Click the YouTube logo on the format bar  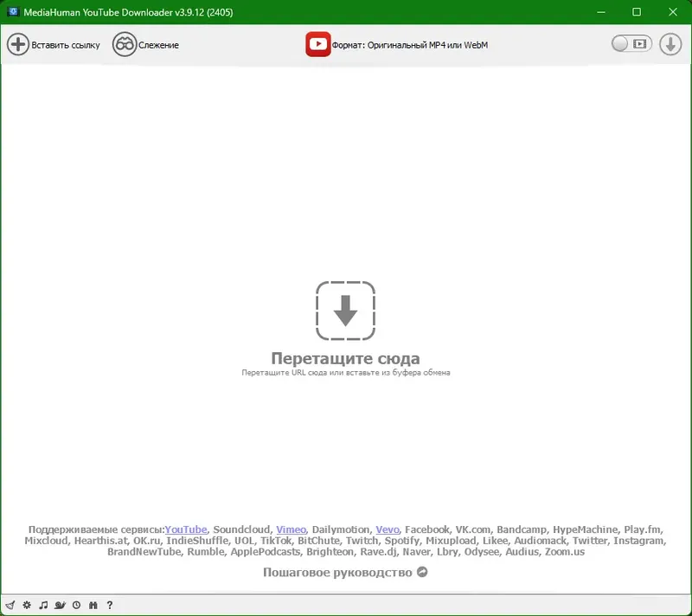click(318, 43)
